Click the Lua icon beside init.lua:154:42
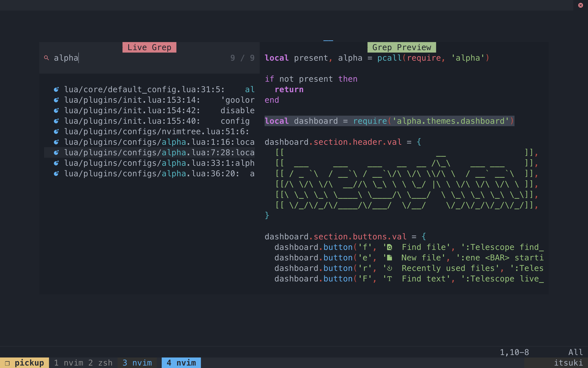The height and width of the screenshot is (368, 588). point(56,111)
